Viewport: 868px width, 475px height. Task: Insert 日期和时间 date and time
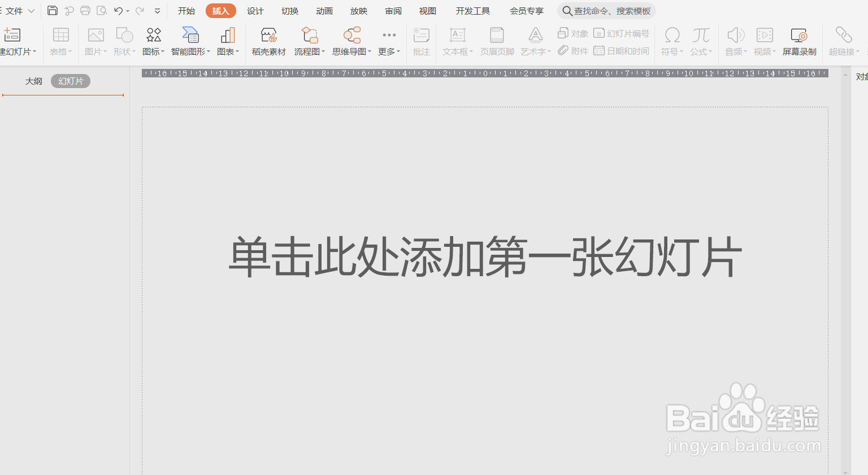[621, 51]
